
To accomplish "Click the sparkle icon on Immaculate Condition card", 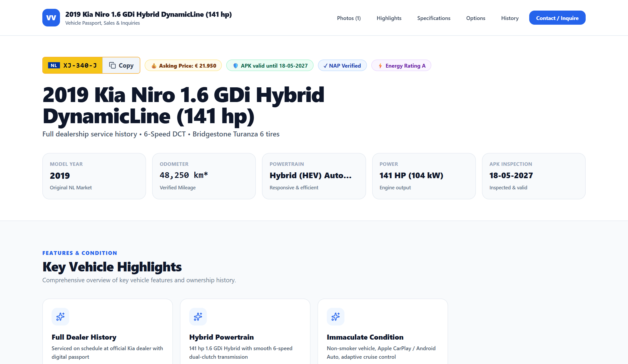I will point(336,317).
